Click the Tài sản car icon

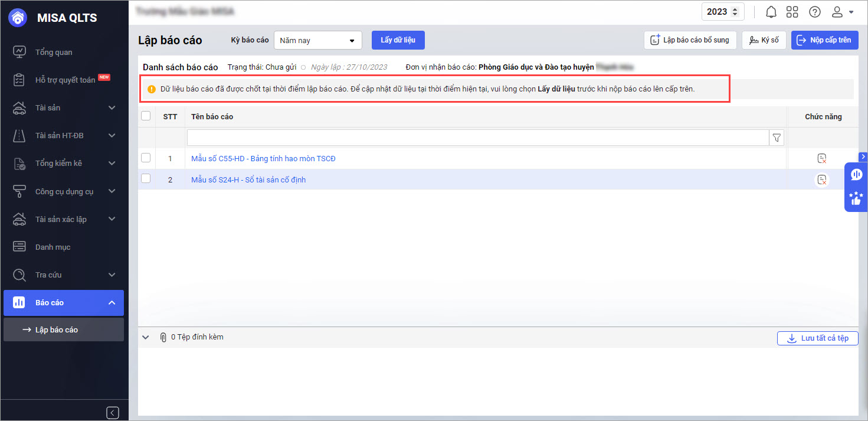(x=19, y=107)
